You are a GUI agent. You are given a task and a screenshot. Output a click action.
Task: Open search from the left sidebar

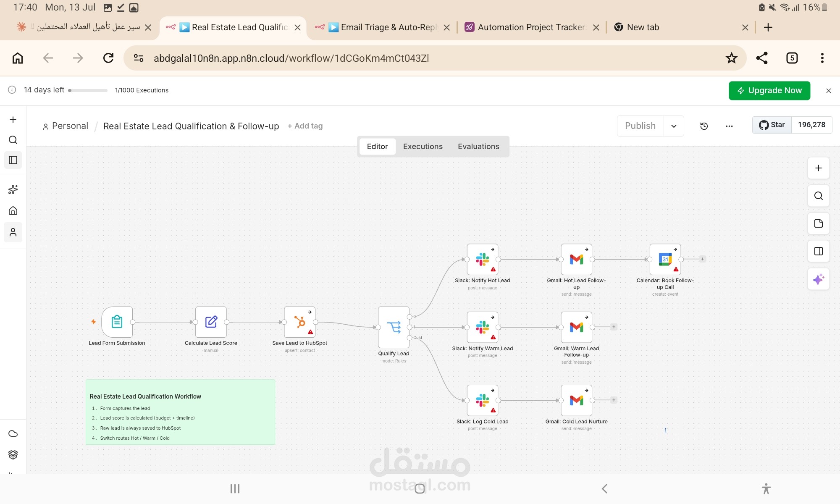(x=13, y=140)
